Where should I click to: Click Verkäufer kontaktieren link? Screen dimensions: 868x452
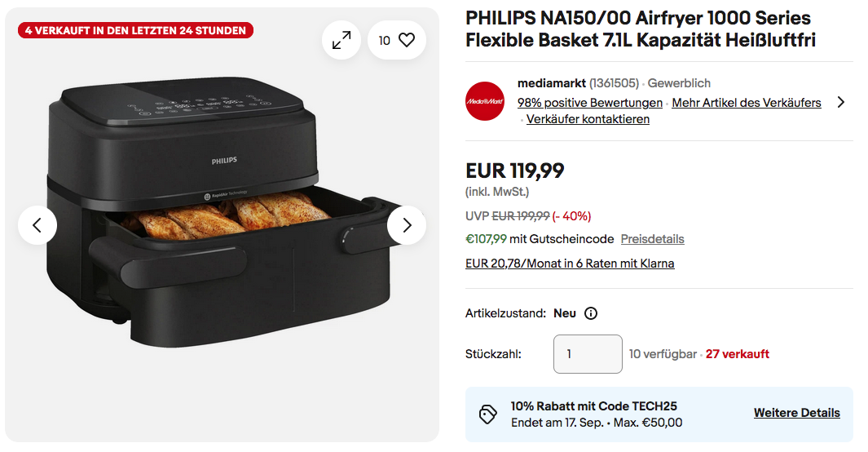(x=588, y=119)
